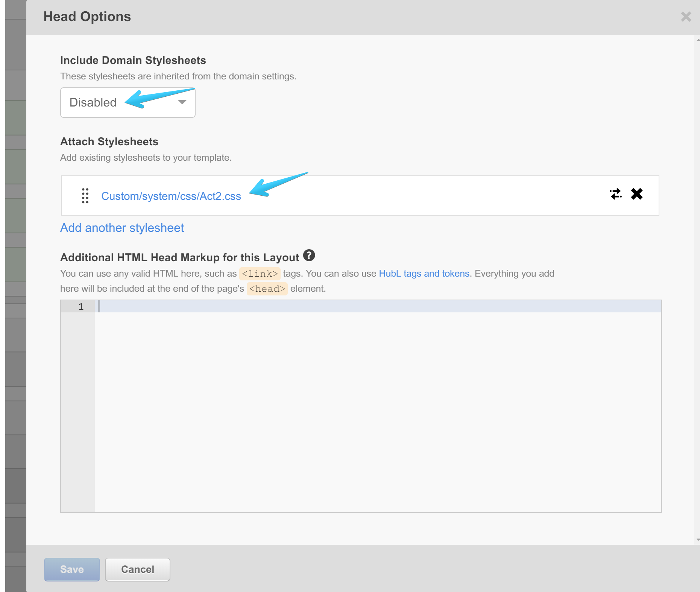Viewport: 700px width, 592px height.
Task: Open the Custom/system/css/Act2.css stylesheet link
Action: pos(171,196)
